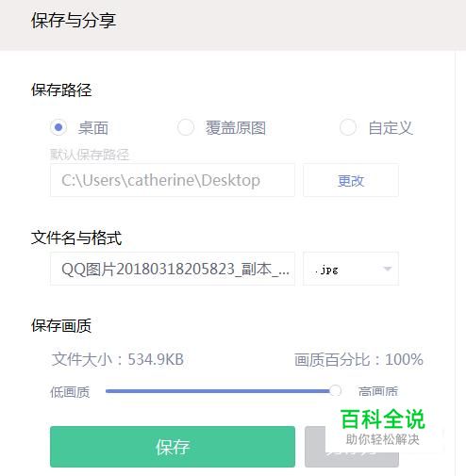Click the 高画质 label
This screenshot has width=466, height=476.
(x=378, y=391)
